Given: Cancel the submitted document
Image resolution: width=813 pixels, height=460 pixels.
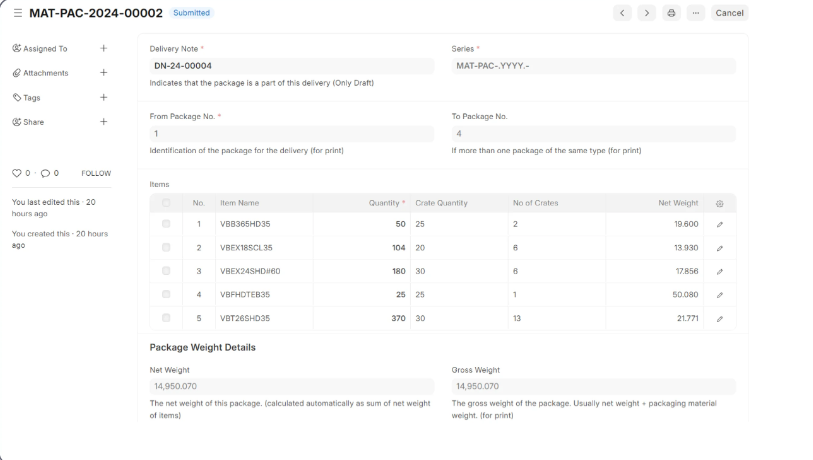Looking at the screenshot, I should (x=729, y=13).
